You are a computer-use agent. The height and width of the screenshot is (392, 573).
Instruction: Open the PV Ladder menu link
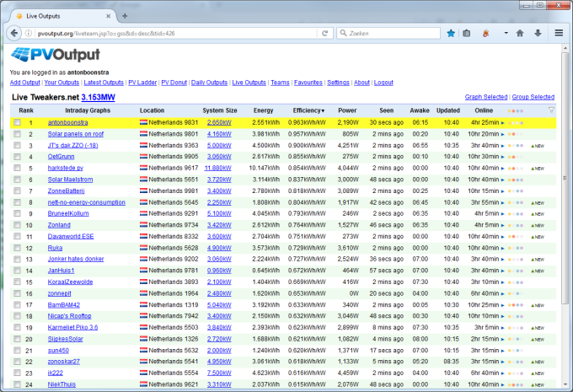[142, 83]
